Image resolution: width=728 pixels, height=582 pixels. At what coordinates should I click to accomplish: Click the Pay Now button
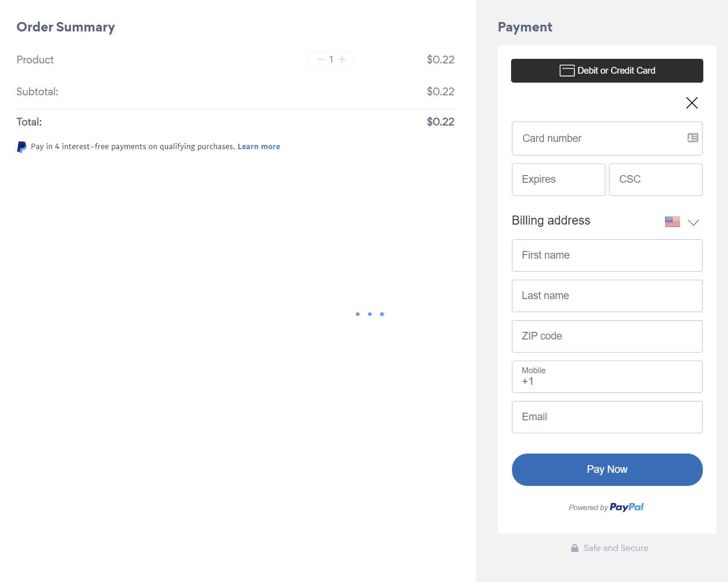pyautogui.click(x=607, y=470)
